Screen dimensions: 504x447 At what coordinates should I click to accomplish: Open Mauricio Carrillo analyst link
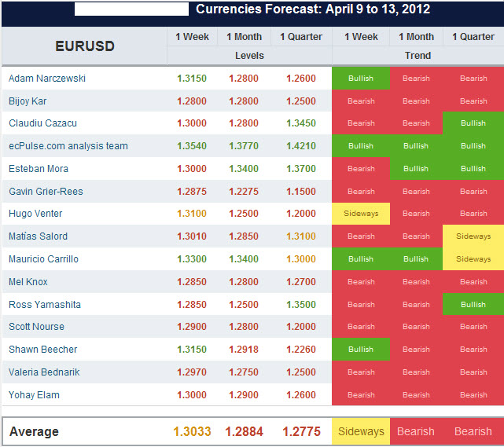tap(43, 259)
